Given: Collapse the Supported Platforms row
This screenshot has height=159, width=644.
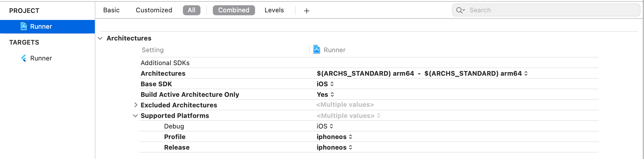Looking at the screenshot, I should point(135,116).
